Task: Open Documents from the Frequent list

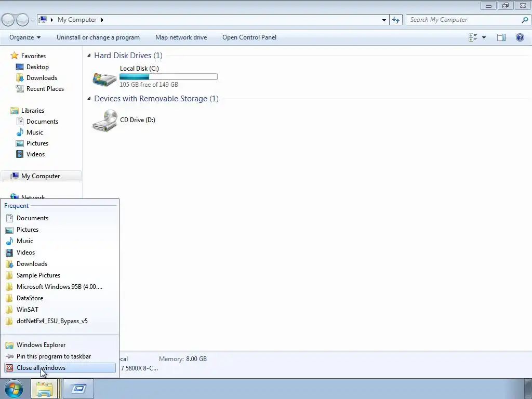Action: 60,218
